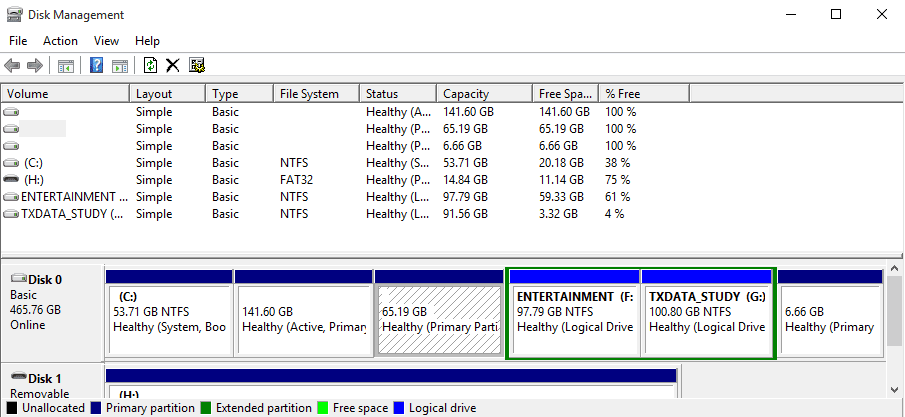Click the 141.60 GB capacity cell
Screen dimensions: 905x417
[x=469, y=111]
